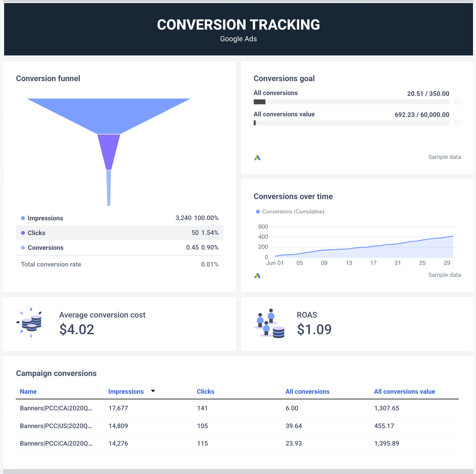Sort campaign table by Name column
476x474 pixels.
click(28, 392)
